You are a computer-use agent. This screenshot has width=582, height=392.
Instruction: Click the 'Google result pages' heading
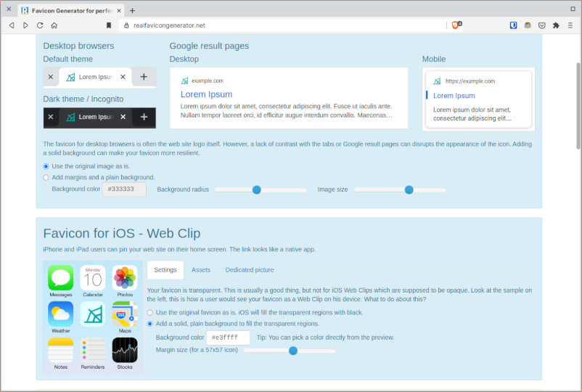(209, 46)
